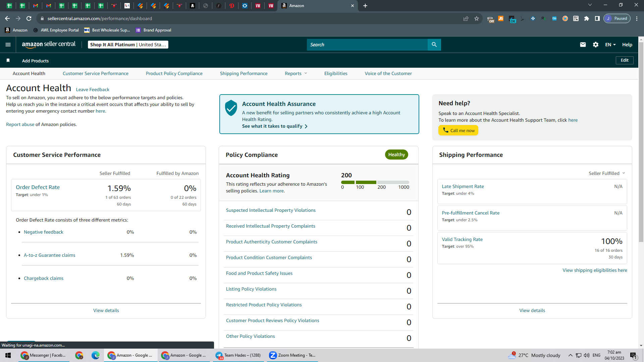644x362 pixels.
Task: Open the Chrome three-dot menu
Action: pos(637,18)
